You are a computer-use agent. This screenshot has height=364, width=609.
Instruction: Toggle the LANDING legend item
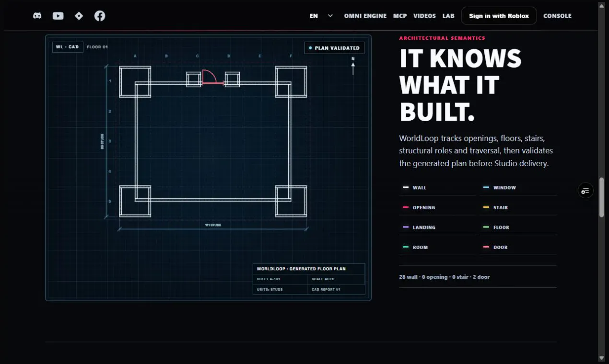click(437, 227)
